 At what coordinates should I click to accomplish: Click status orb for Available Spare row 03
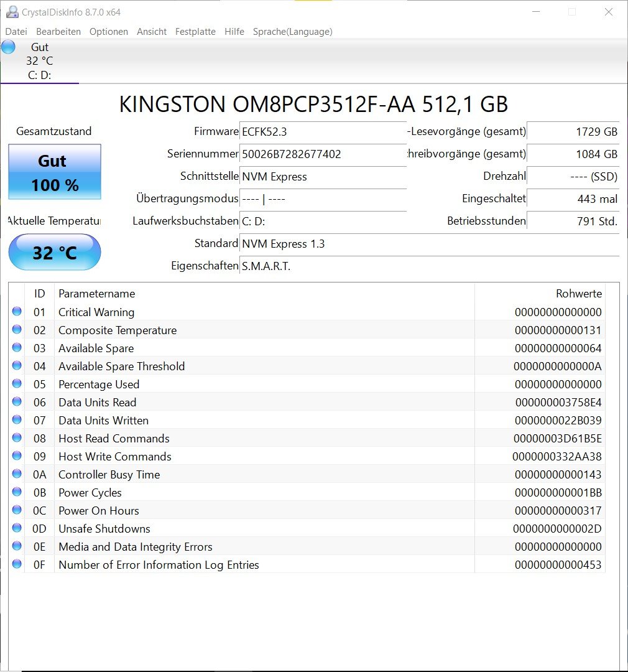pyautogui.click(x=17, y=348)
